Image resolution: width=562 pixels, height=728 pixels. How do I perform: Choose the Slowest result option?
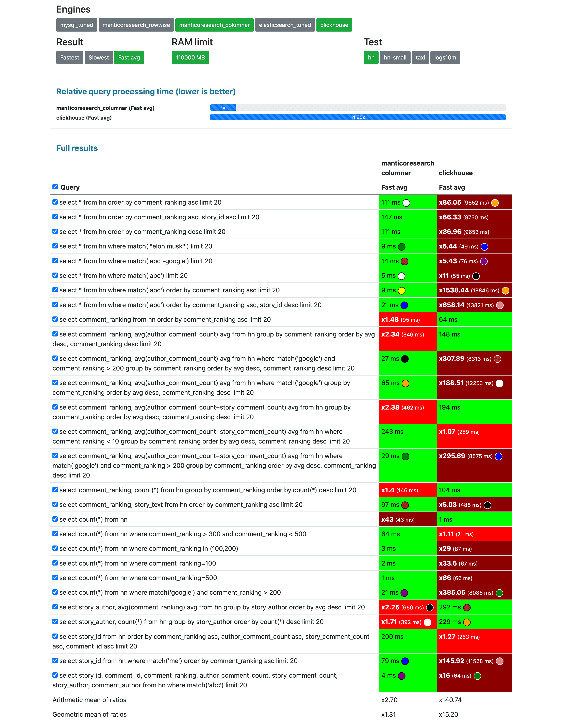pos(99,58)
